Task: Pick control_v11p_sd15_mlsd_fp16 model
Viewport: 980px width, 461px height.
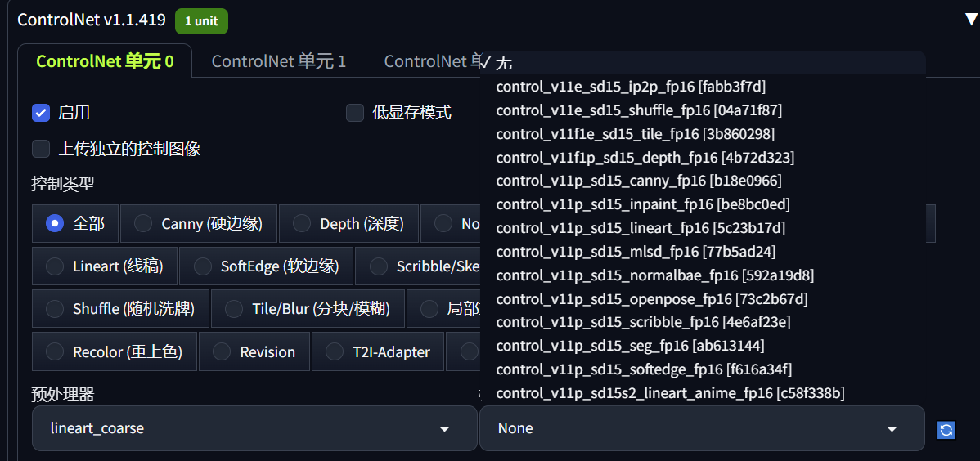Action: 703,251
